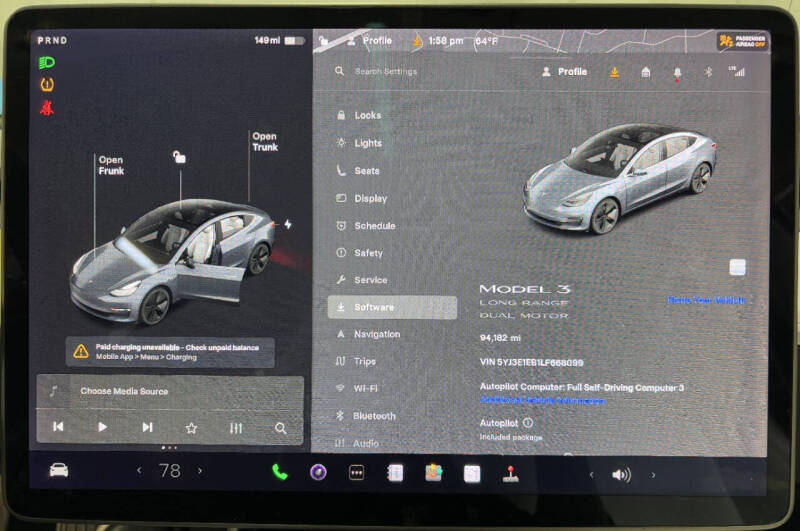Viewport: 800px width, 531px height.
Task: Tap Profile in the top status bar
Action: pos(370,40)
